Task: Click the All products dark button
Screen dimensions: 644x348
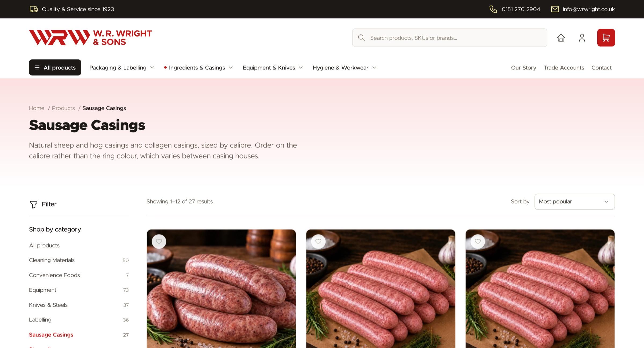Action: [55, 67]
